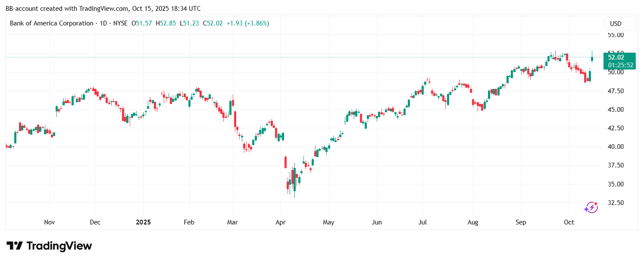Click the Apr label on time axis
644x262 pixels.
tap(281, 222)
